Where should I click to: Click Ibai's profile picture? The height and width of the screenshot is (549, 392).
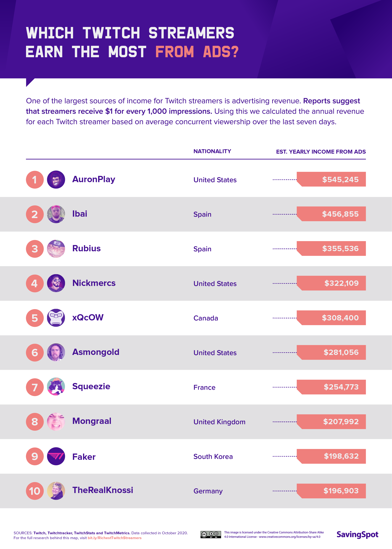point(56,214)
